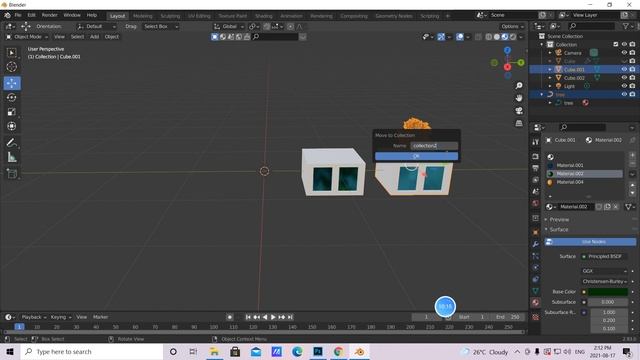Select the Measure tool
This screenshot has height=360, width=640.
pos(11,157)
